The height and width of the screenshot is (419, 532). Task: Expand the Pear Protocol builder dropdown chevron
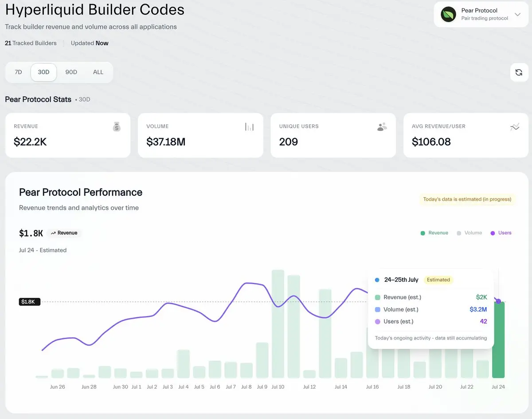[517, 15]
